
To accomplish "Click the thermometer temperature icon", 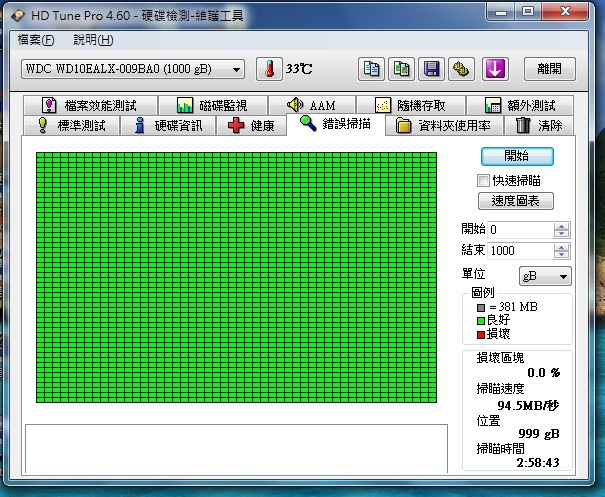I will click(x=269, y=69).
